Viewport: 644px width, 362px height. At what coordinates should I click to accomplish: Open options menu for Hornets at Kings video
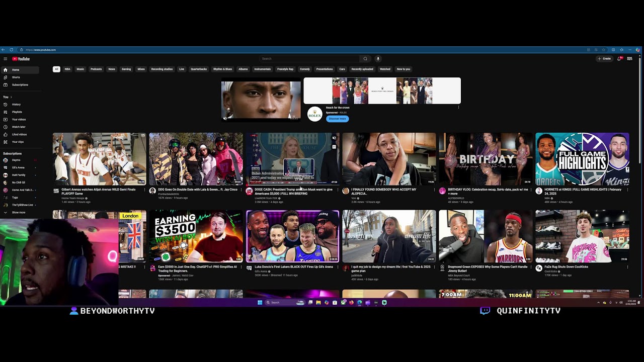pos(627,190)
